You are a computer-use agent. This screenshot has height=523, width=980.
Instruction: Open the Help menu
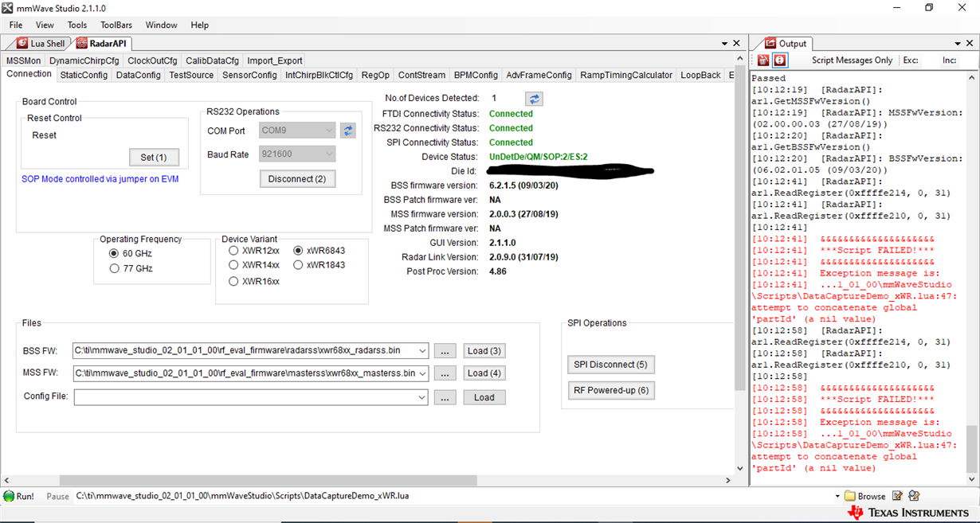pyautogui.click(x=200, y=25)
